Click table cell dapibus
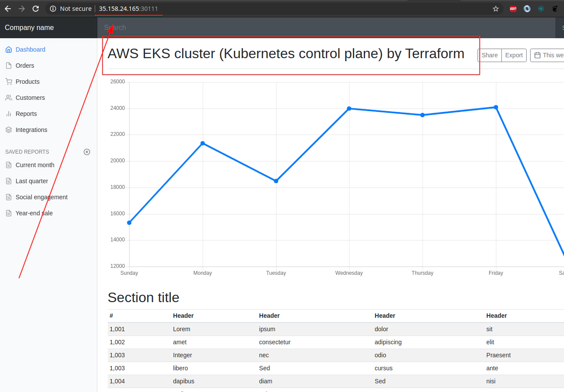 183,381
